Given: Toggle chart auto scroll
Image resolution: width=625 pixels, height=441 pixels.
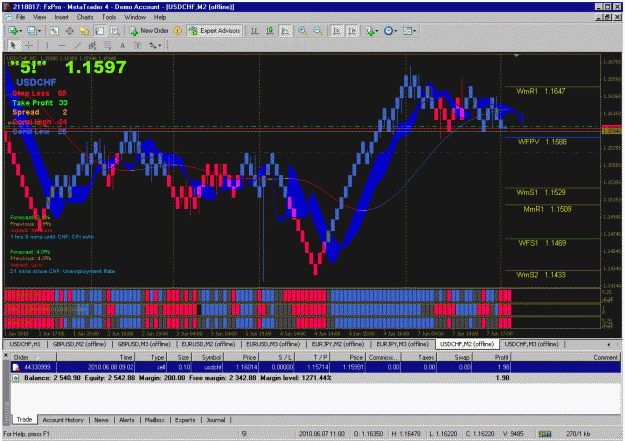Looking at the screenshot, I should click(x=337, y=31).
